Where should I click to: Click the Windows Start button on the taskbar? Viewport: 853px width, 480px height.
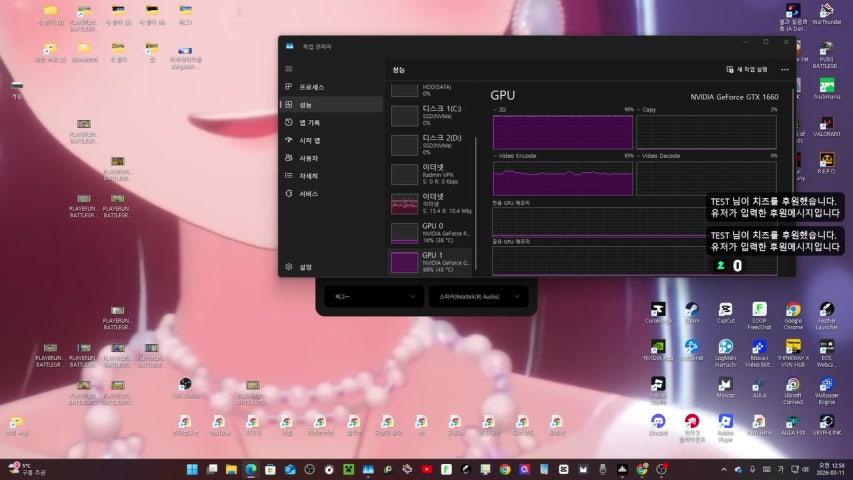[x=189, y=469]
